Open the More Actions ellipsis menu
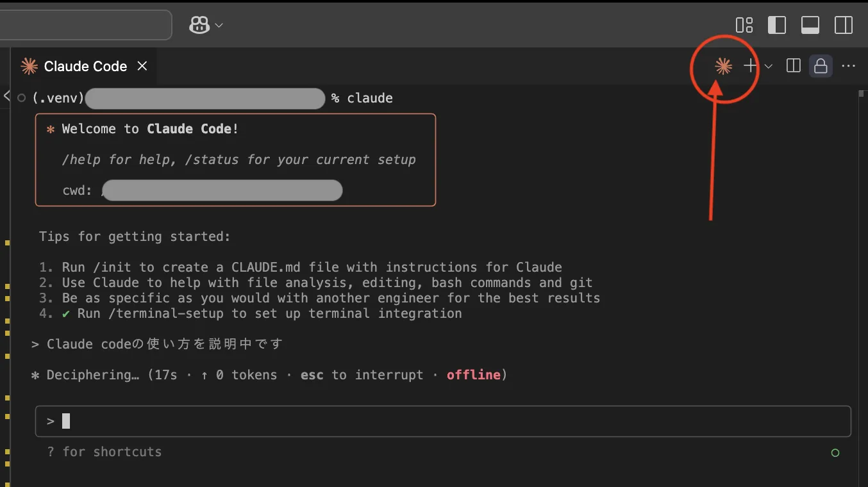This screenshot has width=868, height=487. [849, 66]
